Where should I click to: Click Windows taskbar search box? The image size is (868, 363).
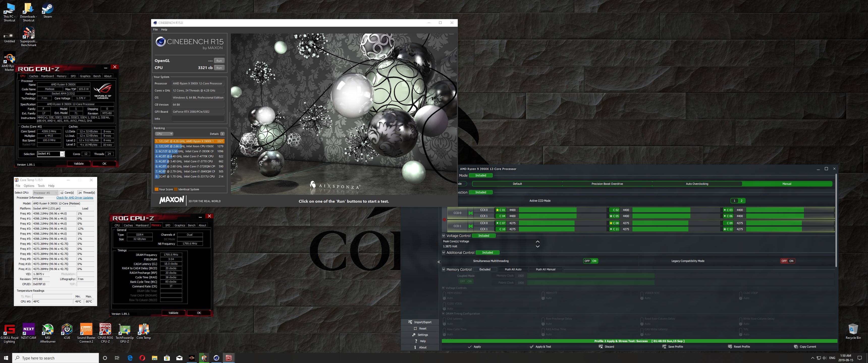(x=56, y=358)
